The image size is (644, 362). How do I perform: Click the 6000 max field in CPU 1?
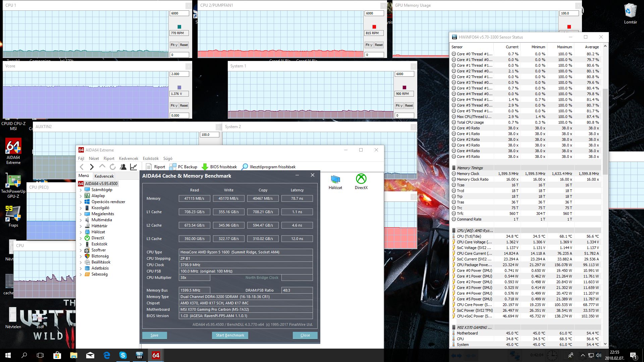click(179, 13)
